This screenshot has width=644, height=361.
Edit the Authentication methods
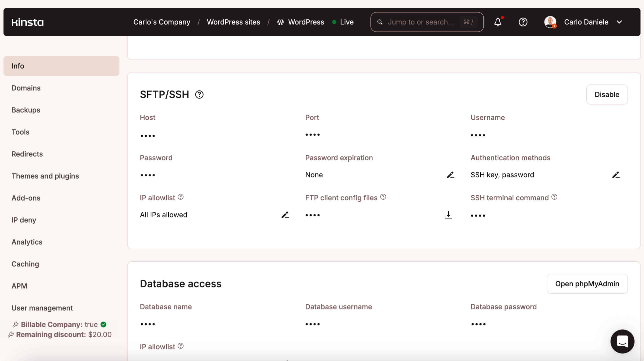[616, 174]
